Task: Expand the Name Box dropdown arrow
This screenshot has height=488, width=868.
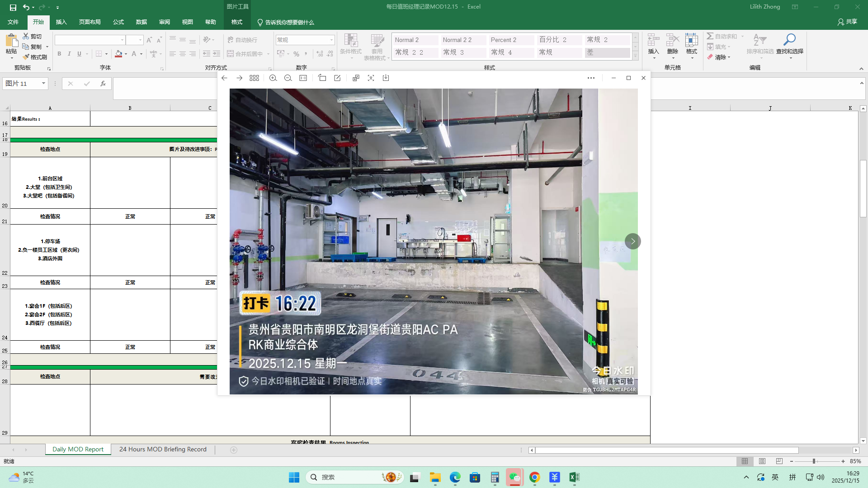Action: [x=43, y=83]
